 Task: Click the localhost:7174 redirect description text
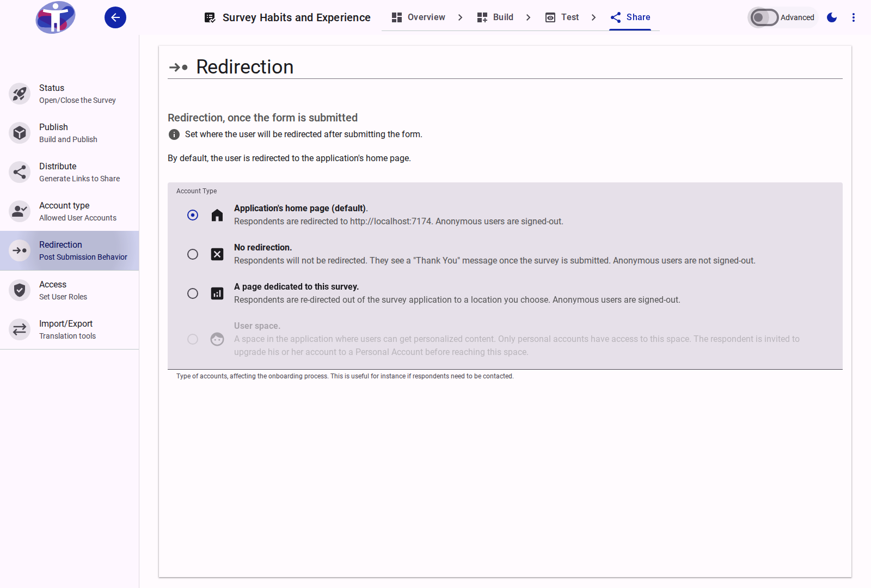click(x=398, y=222)
